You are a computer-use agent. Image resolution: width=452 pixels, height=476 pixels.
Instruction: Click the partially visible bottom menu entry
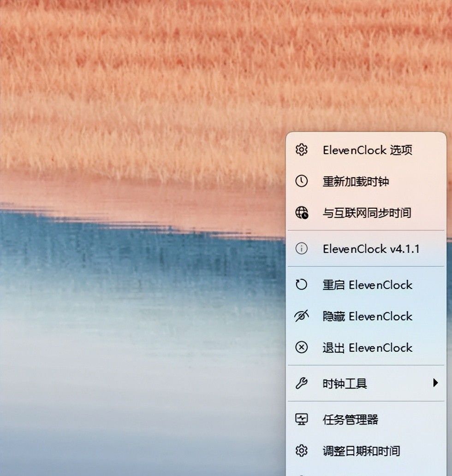[x=364, y=473]
